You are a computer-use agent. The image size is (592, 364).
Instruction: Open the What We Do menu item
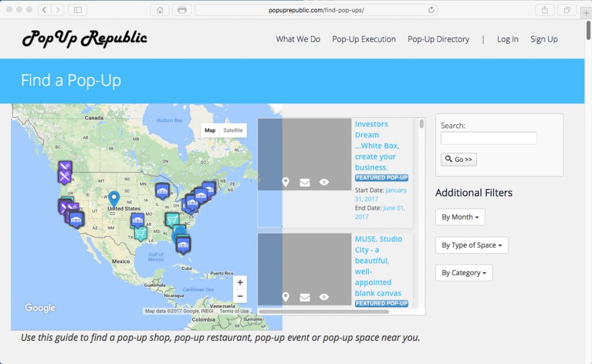click(x=298, y=39)
